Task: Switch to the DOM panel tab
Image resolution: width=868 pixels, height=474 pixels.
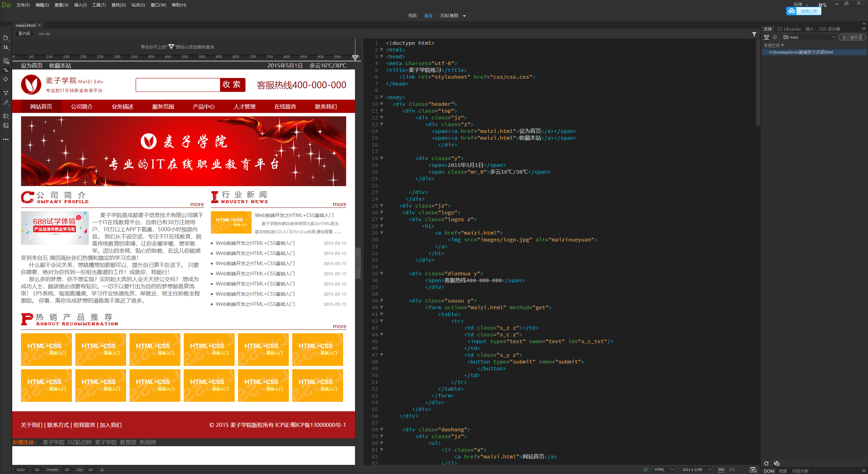Action: tap(769, 471)
